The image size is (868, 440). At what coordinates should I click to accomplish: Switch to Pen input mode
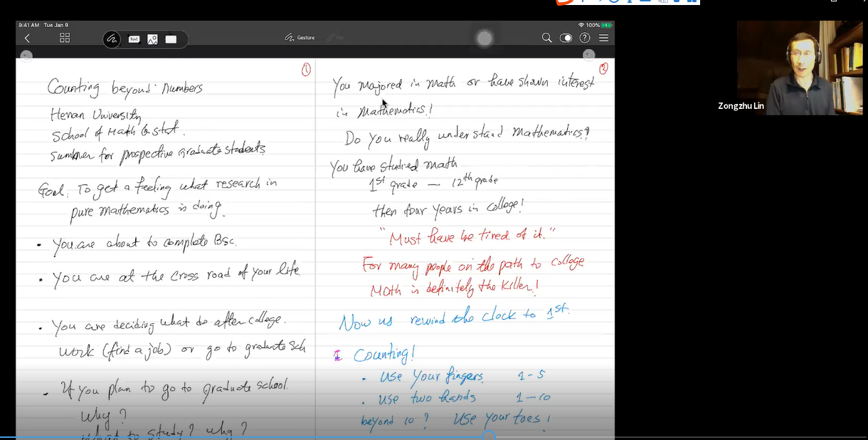pos(336,38)
